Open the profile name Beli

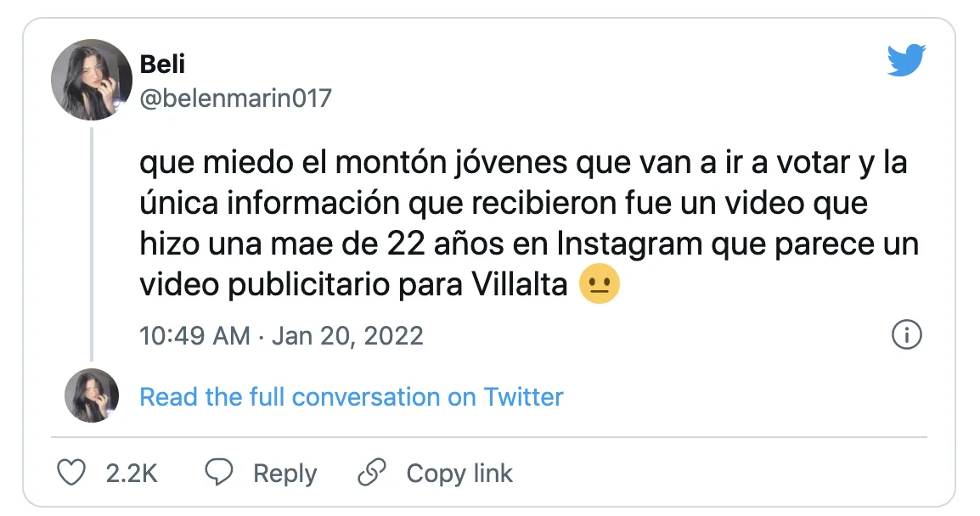[163, 64]
